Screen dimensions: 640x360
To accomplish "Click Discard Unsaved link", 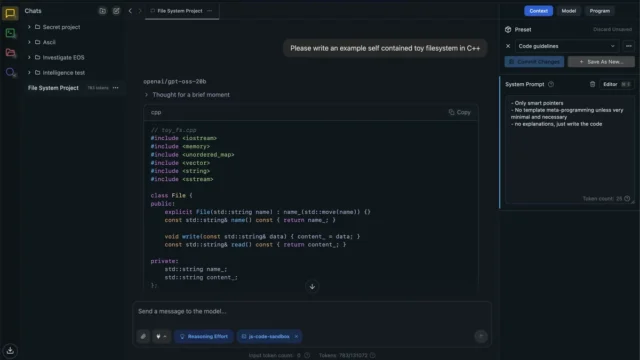I will [612, 29].
